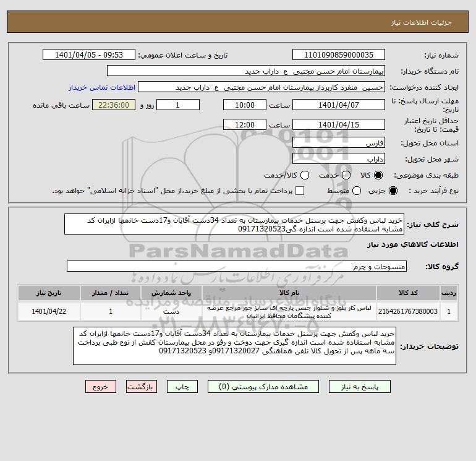Click response deadline date field 1401/04/07
Viewport: 476px width, 461px height.
coord(339,105)
